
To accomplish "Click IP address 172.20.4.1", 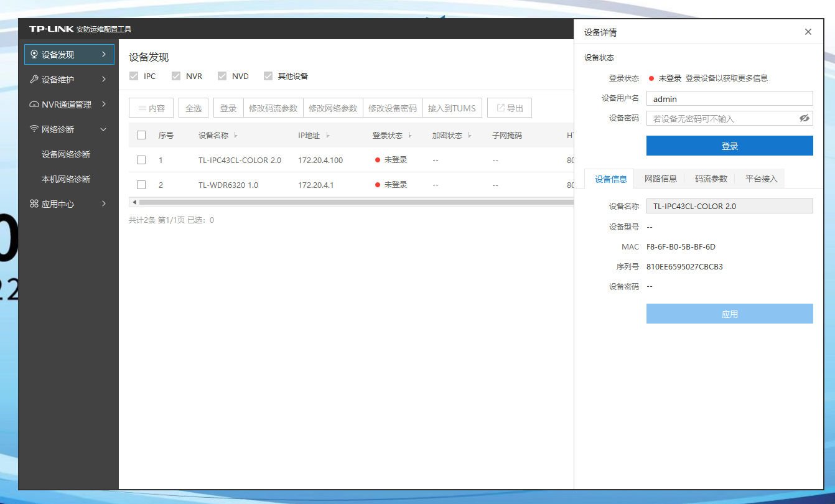I will point(316,185).
